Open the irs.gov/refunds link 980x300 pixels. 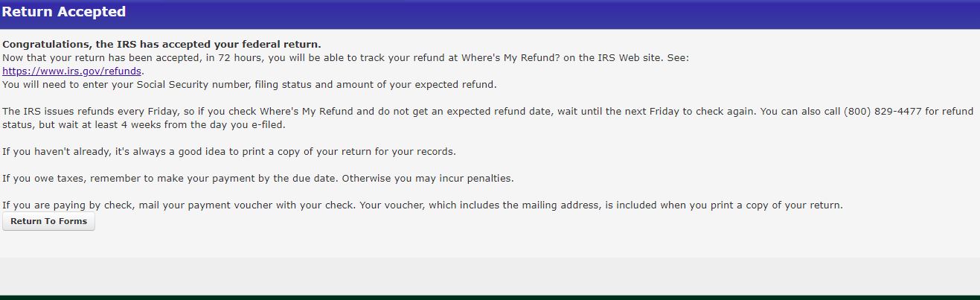tap(72, 71)
